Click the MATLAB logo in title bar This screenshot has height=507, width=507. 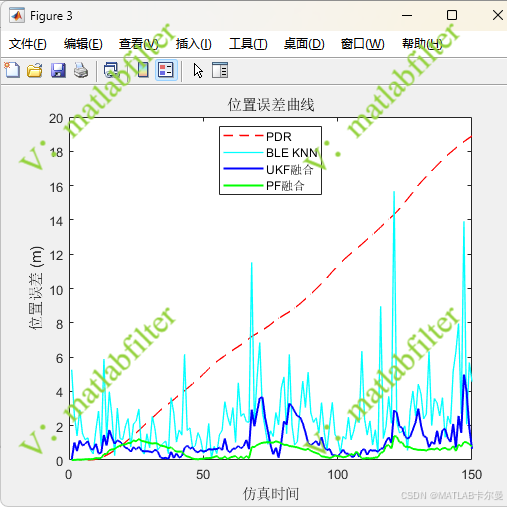pyautogui.click(x=17, y=15)
